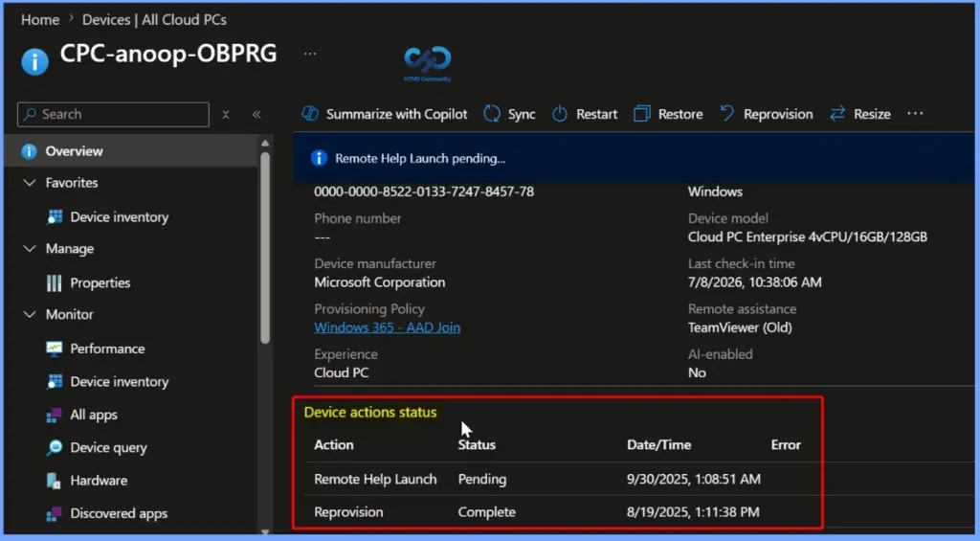Viewport: 980px width, 541px height.
Task: Click the Restore icon in toolbar
Action: click(642, 114)
